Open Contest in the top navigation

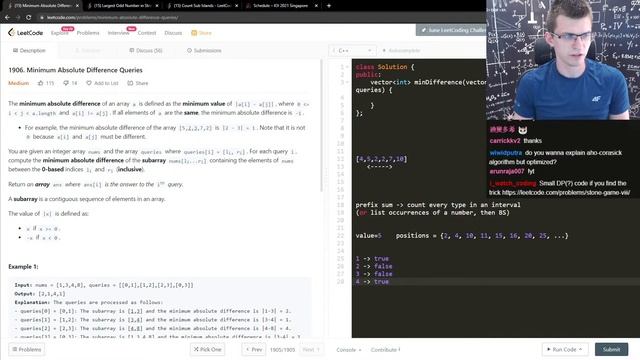coord(147,33)
